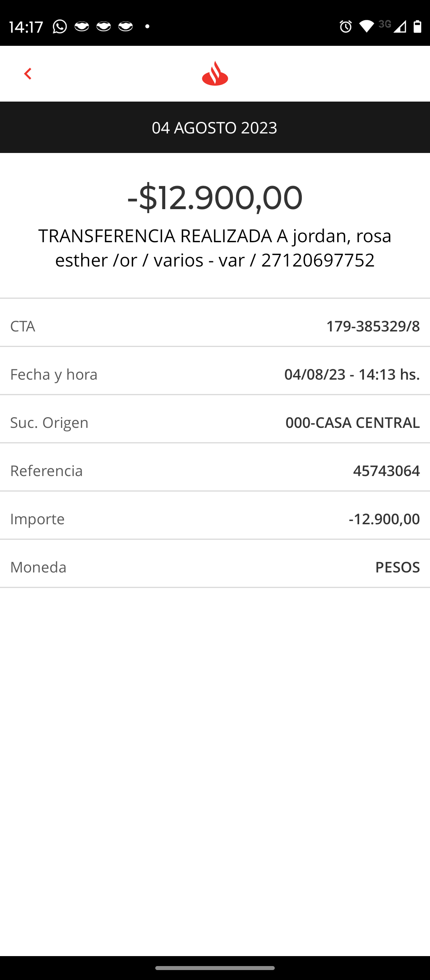Image resolution: width=430 pixels, height=980 pixels.
Task: Select reference number 45743064
Action: point(386,471)
